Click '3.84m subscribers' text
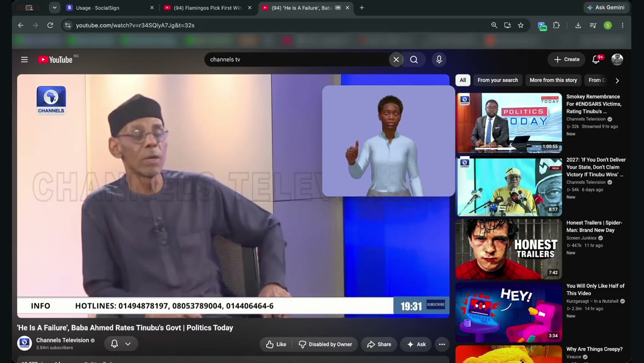The image size is (644, 363). click(x=54, y=348)
